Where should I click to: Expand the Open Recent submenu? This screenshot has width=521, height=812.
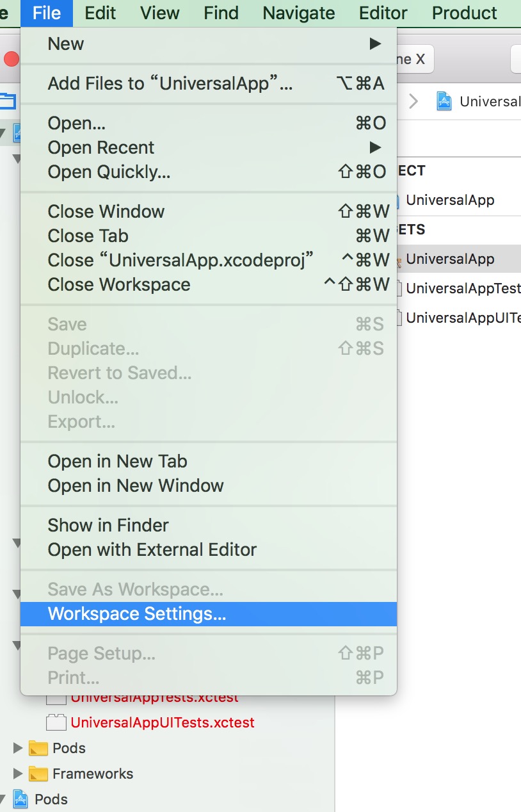[209, 147]
